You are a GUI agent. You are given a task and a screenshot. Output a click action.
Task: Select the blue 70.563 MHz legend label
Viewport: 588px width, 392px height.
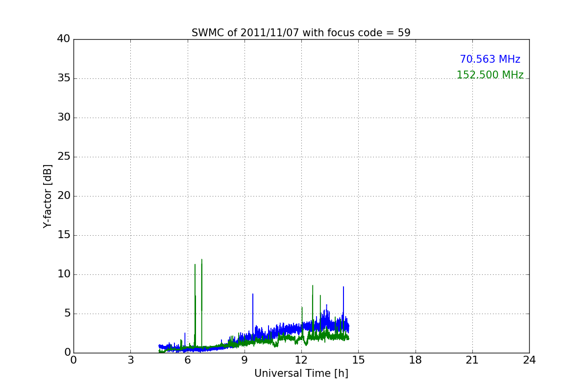[490, 59]
